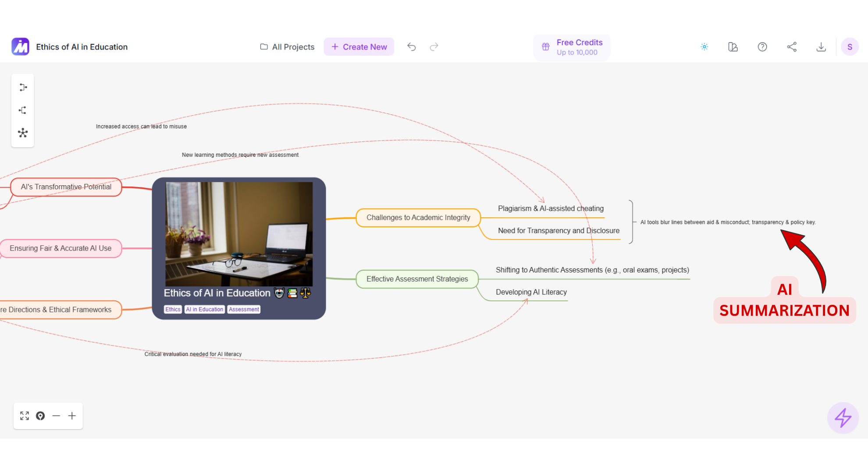Image resolution: width=868 pixels, height=473 pixels.
Task: Open the AI lightning assistant button
Action: click(x=843, y=418)
